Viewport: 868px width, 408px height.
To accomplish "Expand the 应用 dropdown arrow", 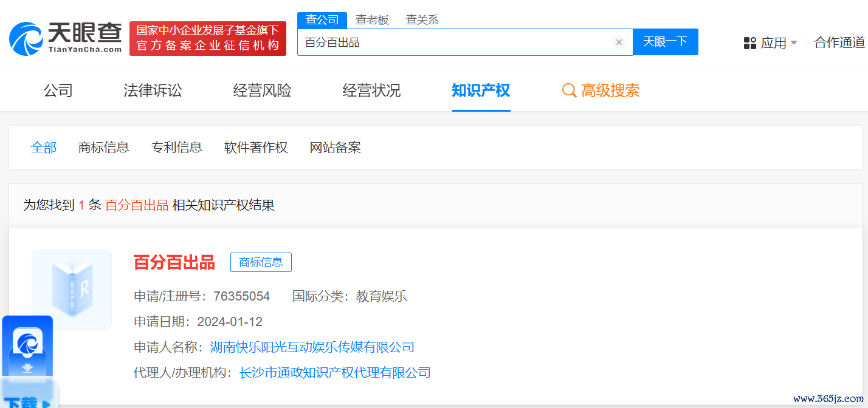I will pyautogui.click(x=794, y=43).
